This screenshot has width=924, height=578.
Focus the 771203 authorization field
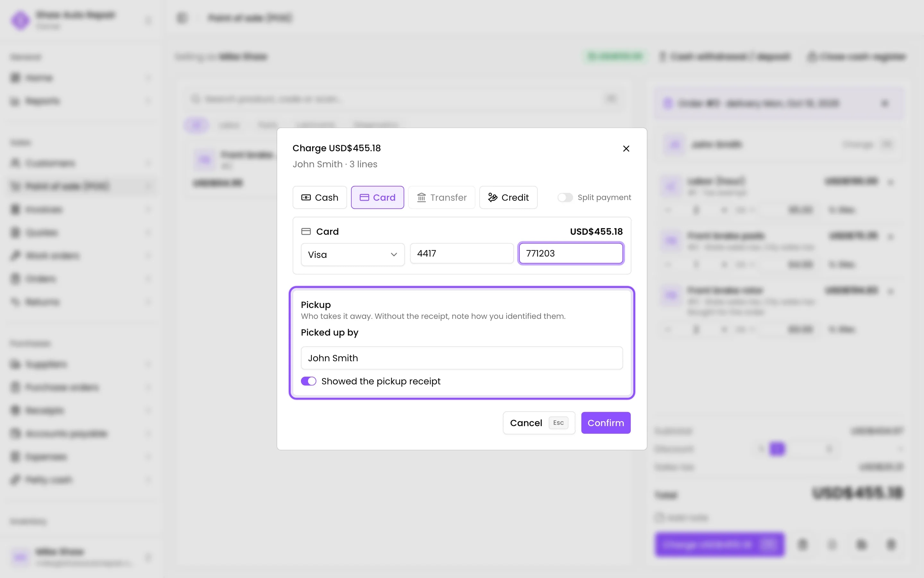click(571, 253)
